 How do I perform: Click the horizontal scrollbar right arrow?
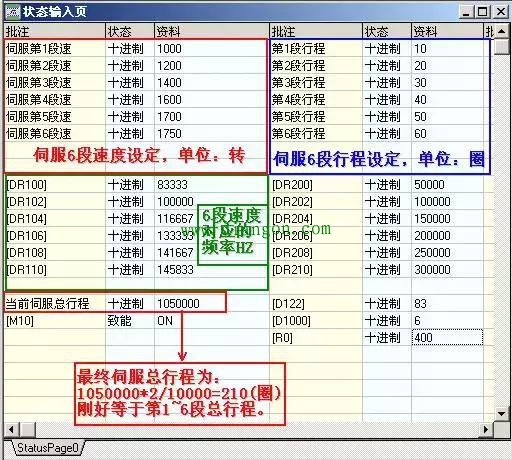(486, 429)
